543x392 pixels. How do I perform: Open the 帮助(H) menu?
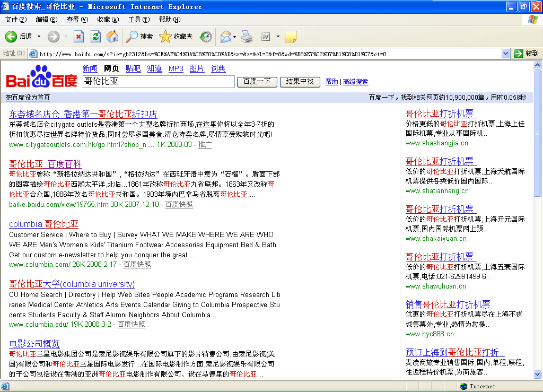coord(170,20)
